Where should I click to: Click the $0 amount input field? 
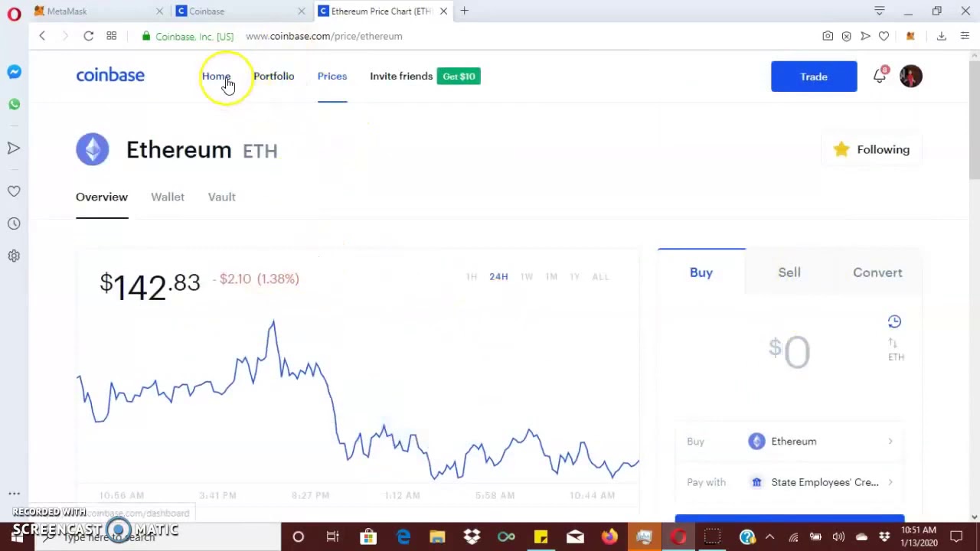coord(789,352)
